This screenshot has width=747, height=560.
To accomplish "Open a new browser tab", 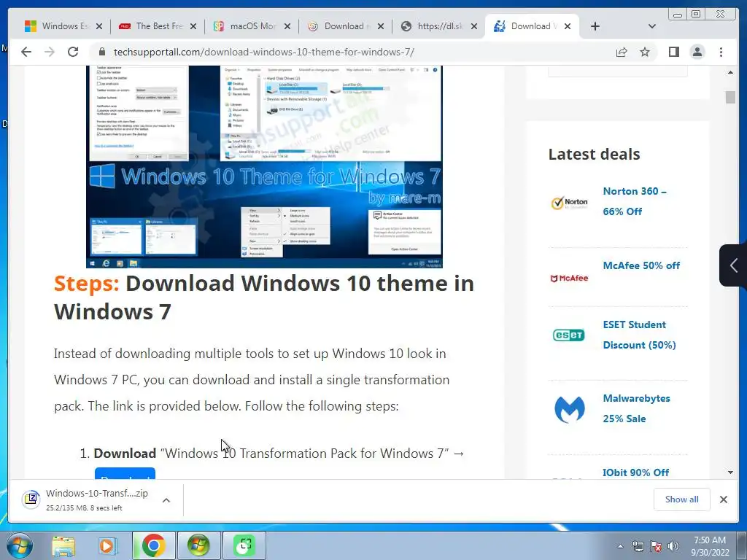I will 595,26.
